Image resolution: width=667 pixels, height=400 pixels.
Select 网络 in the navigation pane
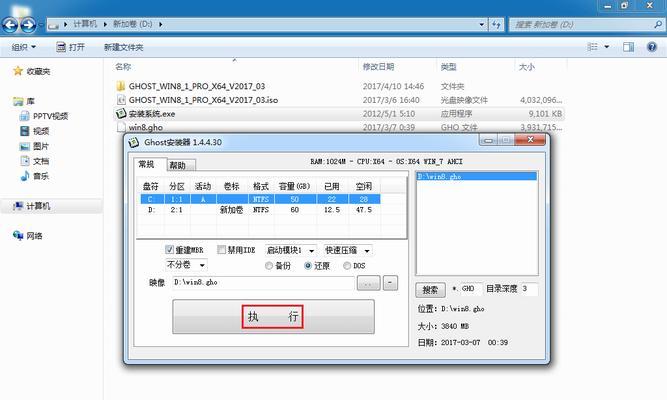(28, 236)
